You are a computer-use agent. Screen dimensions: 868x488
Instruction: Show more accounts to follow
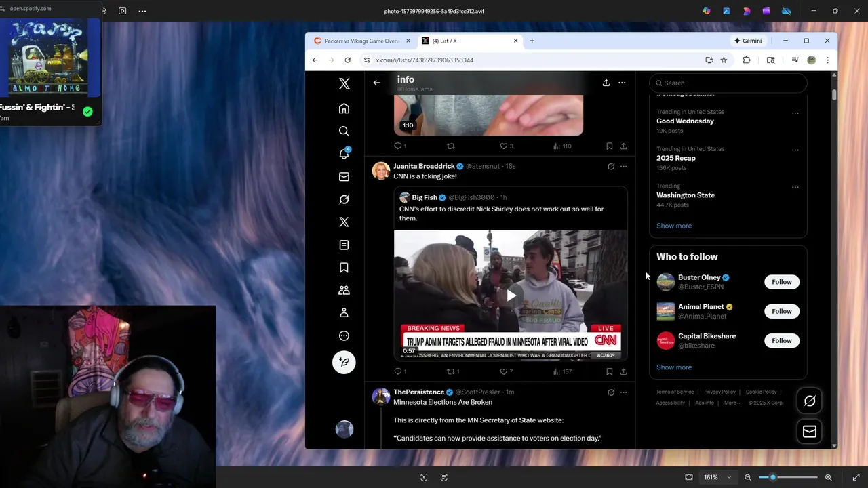coord(674,367)
